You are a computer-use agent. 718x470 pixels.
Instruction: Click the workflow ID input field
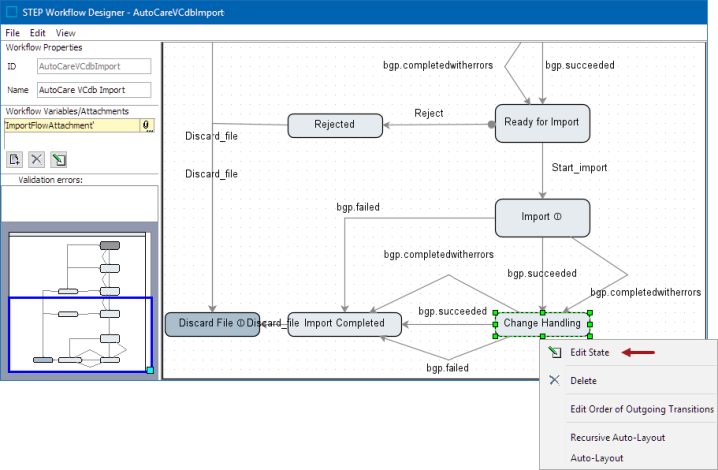94,66
